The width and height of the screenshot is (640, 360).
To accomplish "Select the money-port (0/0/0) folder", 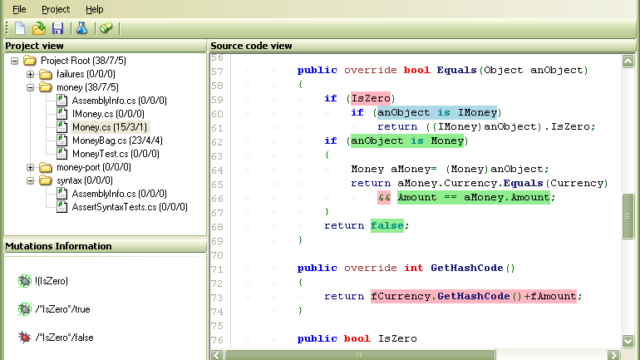I will [x=93, y=167].
